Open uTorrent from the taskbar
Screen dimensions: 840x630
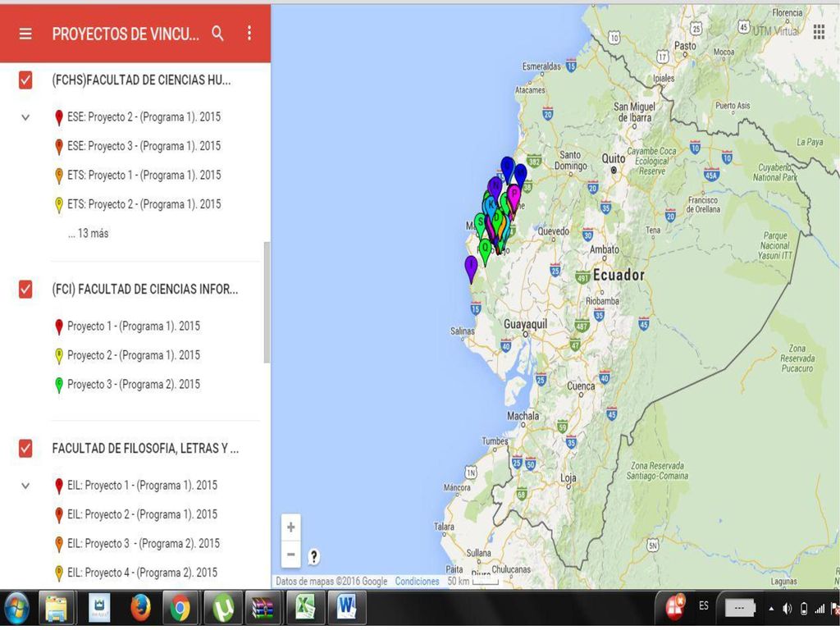(x=223, y=609)
